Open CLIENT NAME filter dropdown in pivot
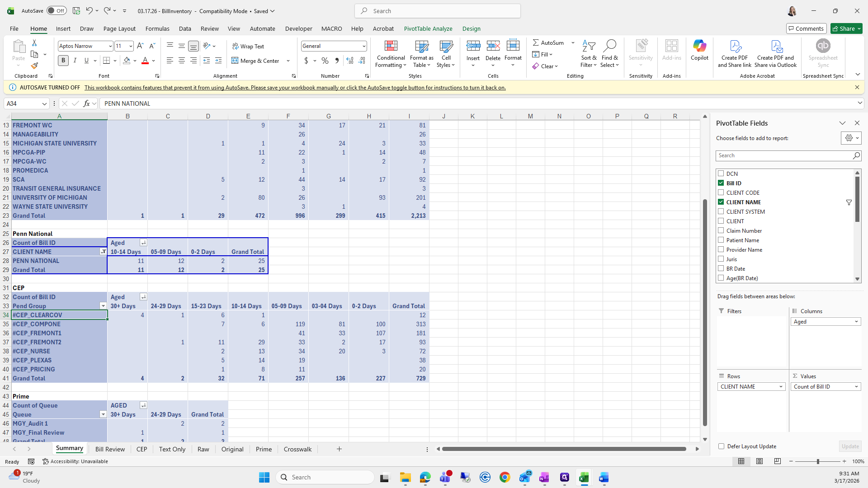Image resolution: width=868 pixels, height=488 pixels. (x=103, y=252)
